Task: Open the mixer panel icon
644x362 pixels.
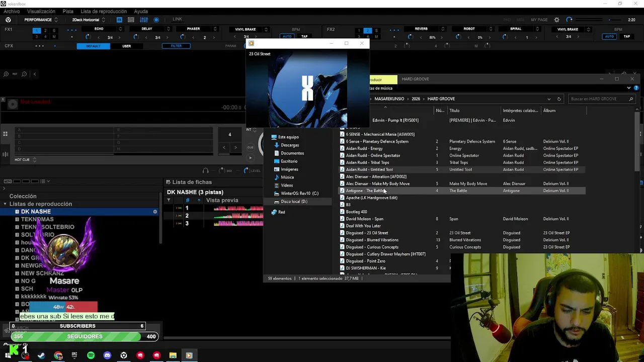Action: [x=144, y=20]
